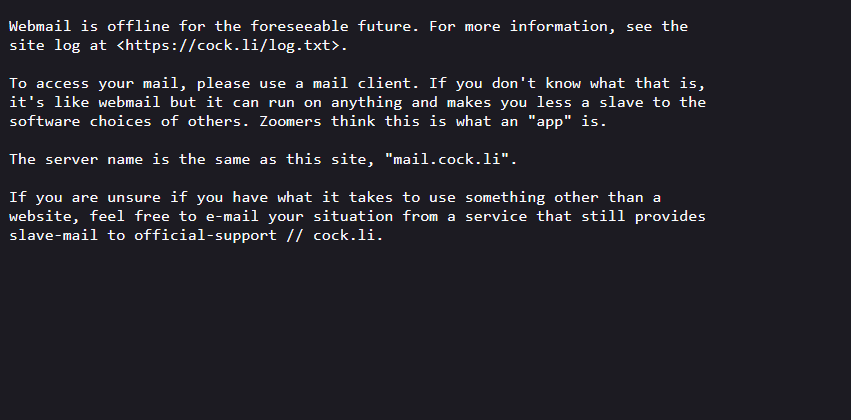Click the quoted word "app"
The width and height of the screenshot is (851, 420).
coord(549,122)
